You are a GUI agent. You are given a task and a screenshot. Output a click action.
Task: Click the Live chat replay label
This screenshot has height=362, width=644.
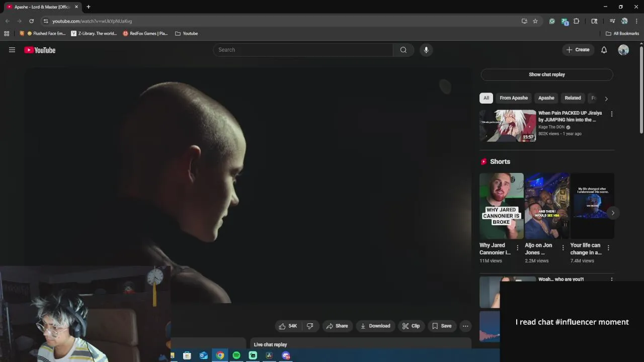[x=270, y=344]
